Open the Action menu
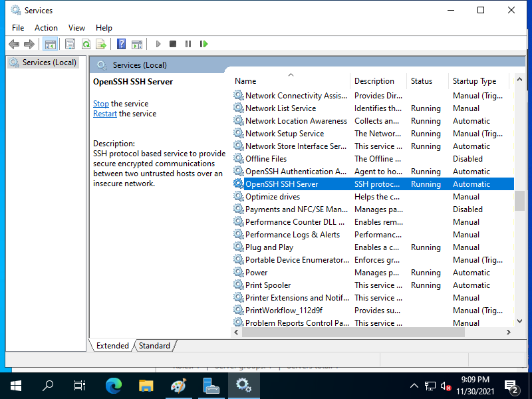Image resolution: width=532 pixels, height=399 pixels. (x=46, y=28)
